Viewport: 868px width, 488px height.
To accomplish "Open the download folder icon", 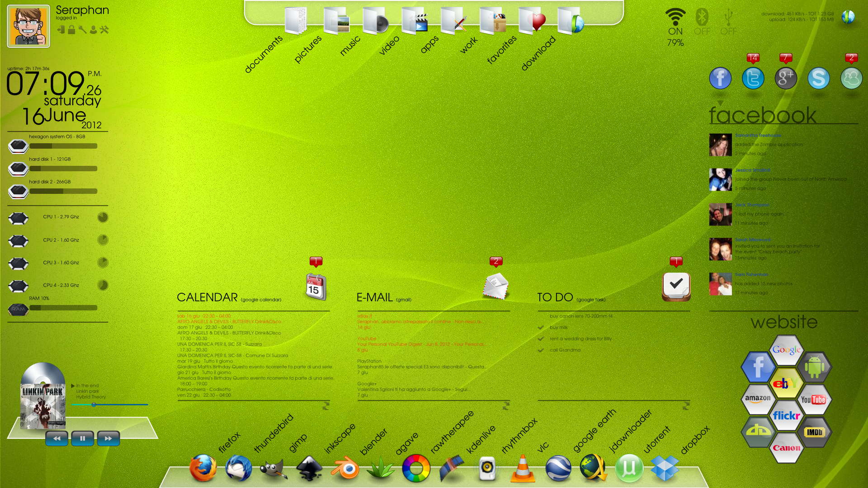I will pyautogui.click(x=571, y=21).
